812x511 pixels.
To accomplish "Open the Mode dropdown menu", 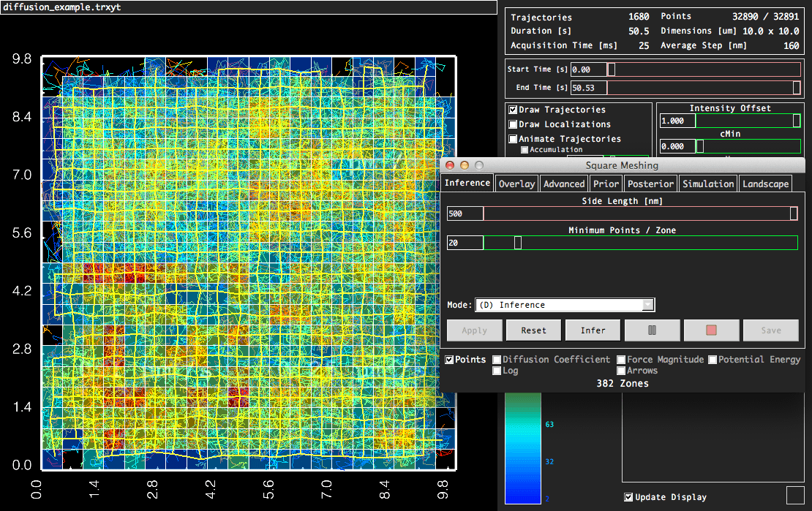I will tap(565, 305).
